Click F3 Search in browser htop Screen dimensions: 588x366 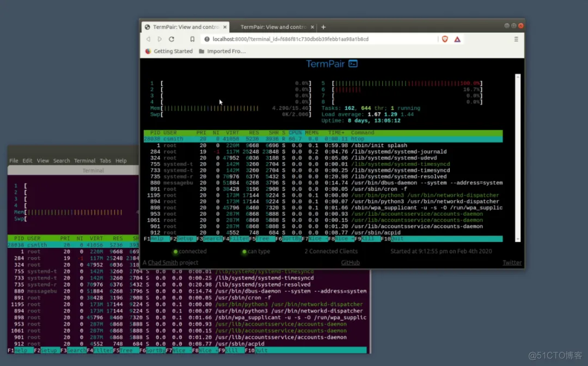tap(209, 239)
